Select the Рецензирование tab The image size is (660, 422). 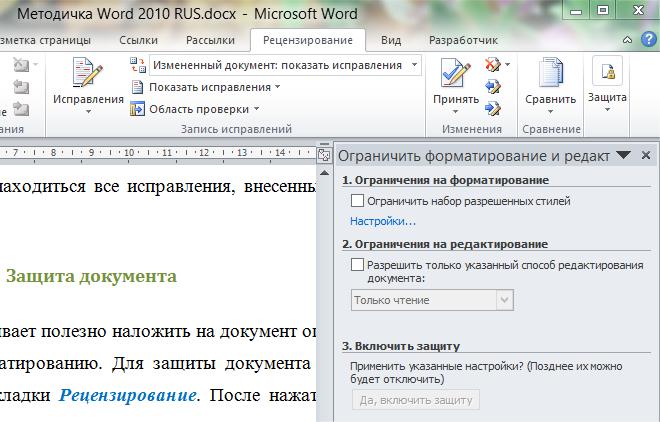[308, 40]
